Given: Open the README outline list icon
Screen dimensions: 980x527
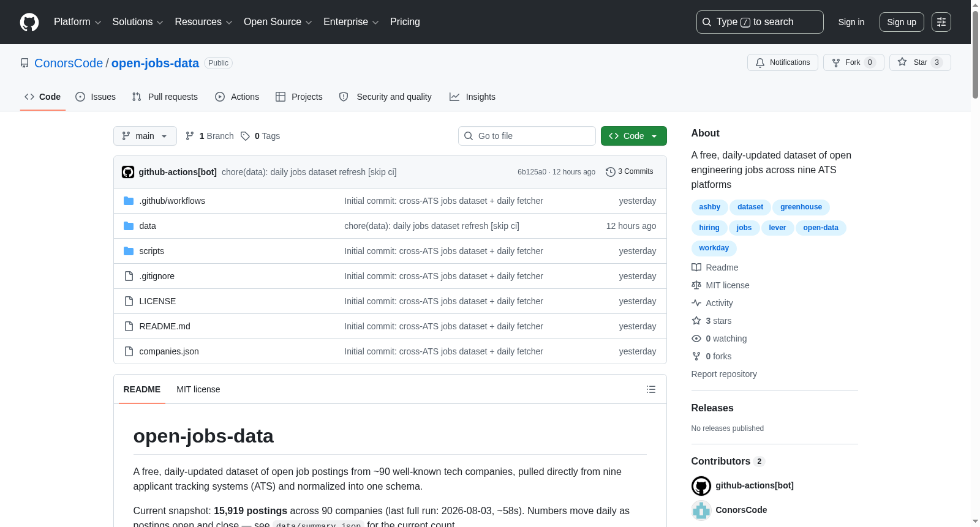Looking at the screenshot, I should 651,389.
